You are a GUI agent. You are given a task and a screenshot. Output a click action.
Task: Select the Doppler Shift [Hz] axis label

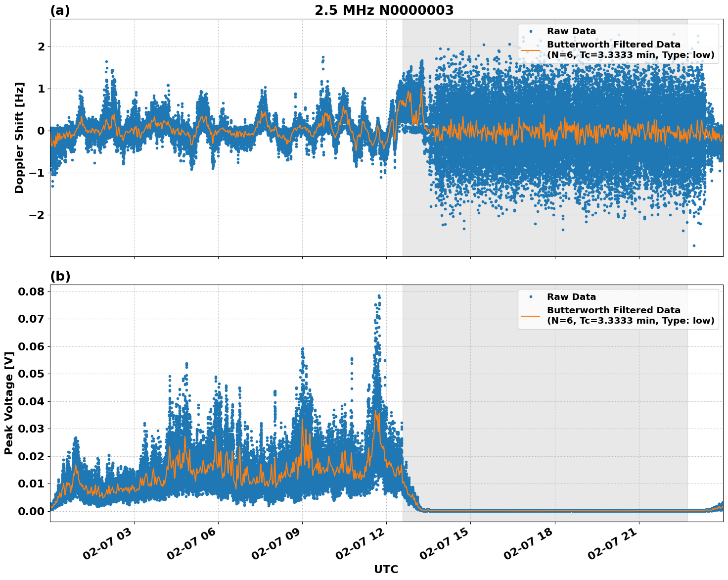[19, 138]
